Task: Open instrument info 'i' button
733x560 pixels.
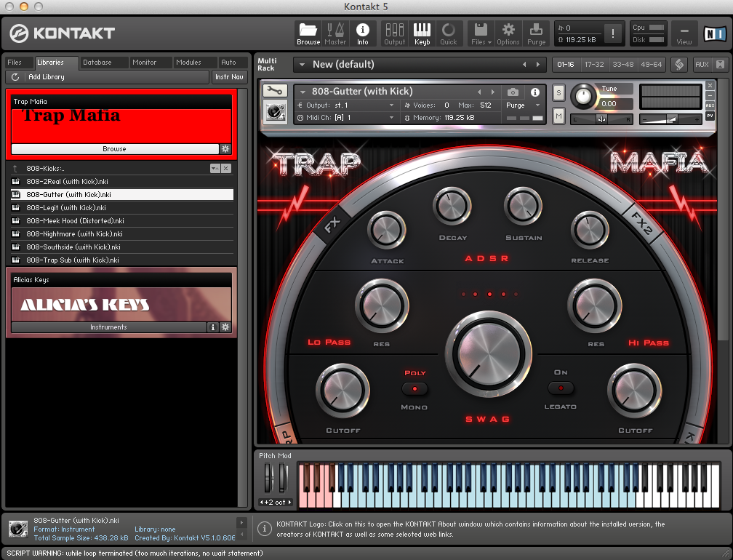Action: 534,92
